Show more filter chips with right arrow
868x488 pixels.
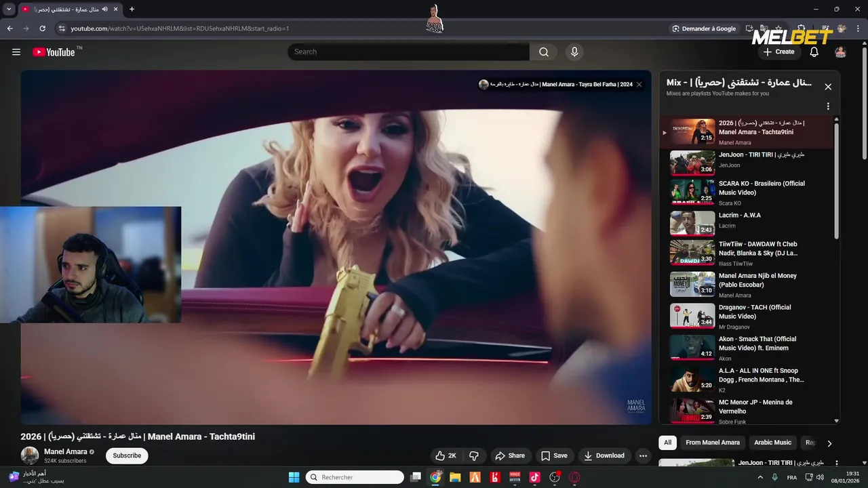[x=829, y=443]
